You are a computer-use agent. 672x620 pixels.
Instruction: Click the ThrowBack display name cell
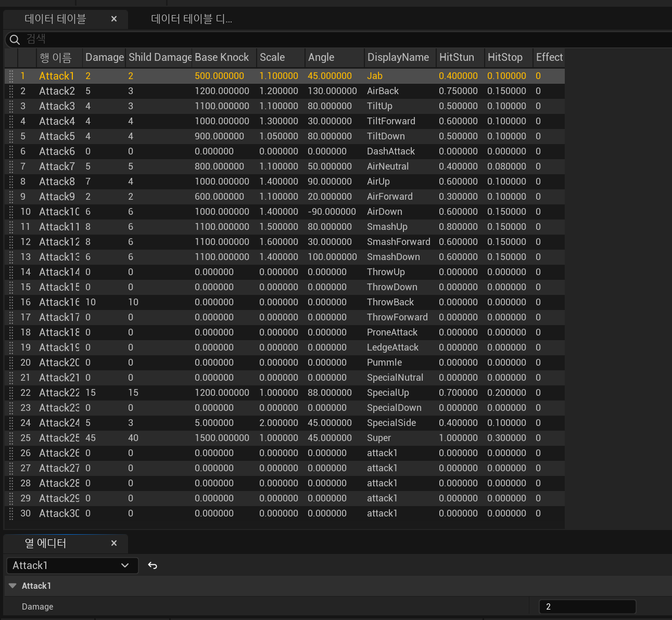390,302
